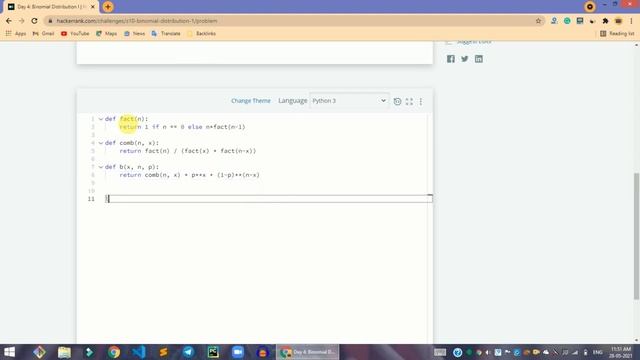Open the green Grammarly extension icon

[x=567, y=21]
